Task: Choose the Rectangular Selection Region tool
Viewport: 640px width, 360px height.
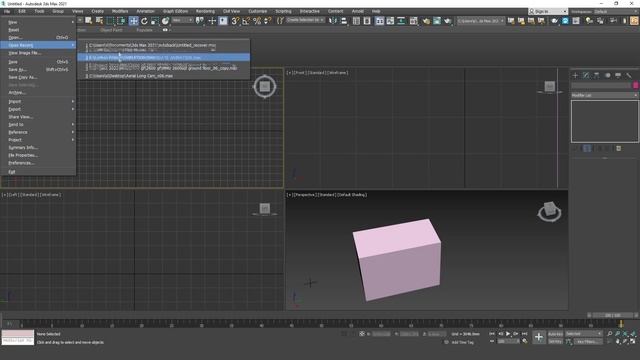Action: tap(110, 21)
